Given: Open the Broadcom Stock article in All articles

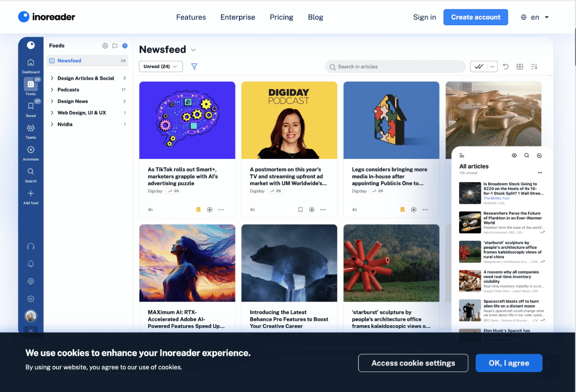Looking at the screenshot, I should coord(502,193).
